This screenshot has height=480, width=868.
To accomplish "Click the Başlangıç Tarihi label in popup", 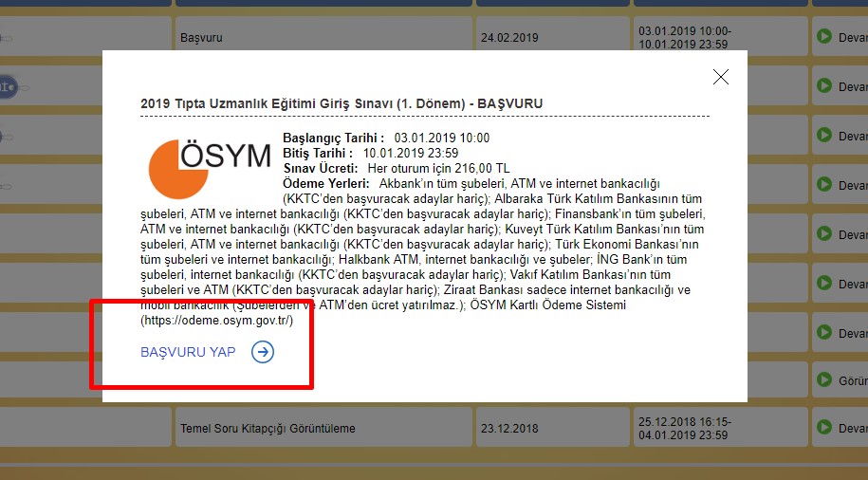I will pos(333,138).
